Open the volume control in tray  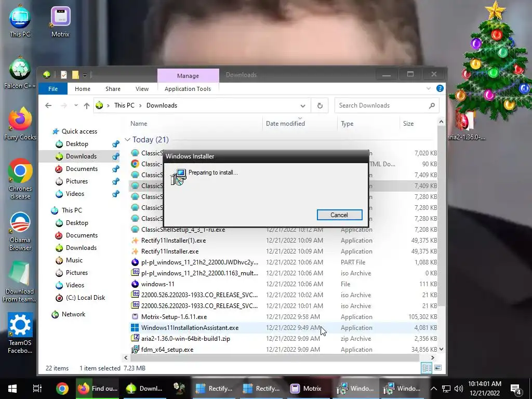point(459,389)
